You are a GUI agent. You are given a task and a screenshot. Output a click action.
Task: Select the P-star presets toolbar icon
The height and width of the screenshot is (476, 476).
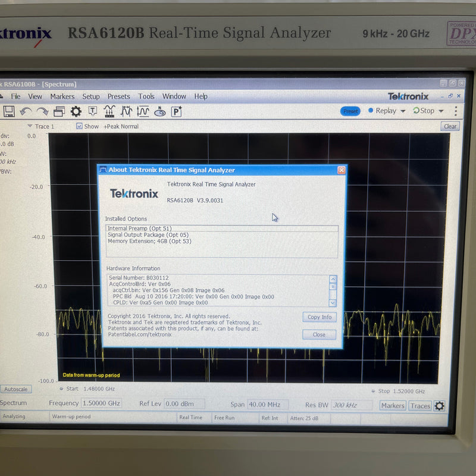[x=176, y=111]
